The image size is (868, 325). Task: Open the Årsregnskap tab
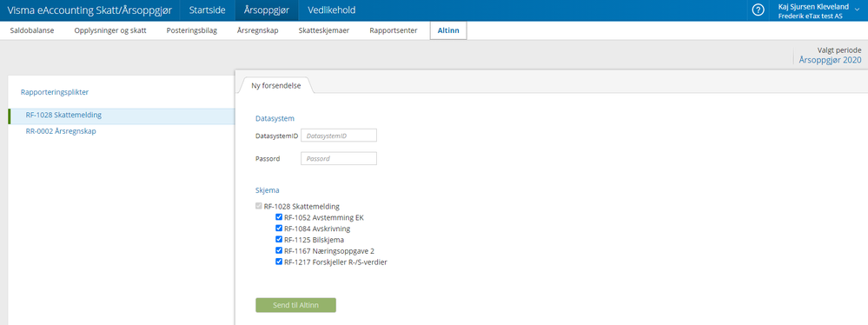tap(257, 30)
